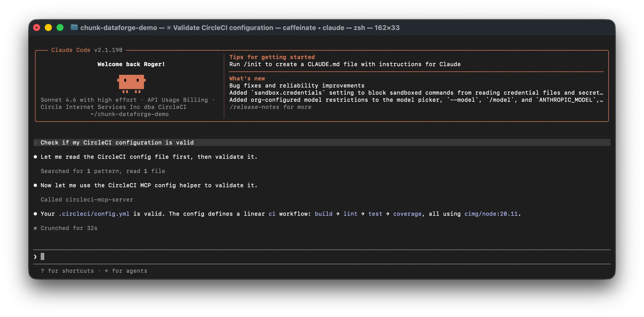Screen dimensions: 644x317
Task: Click the 'lint' job name
Action: (350, 214)
